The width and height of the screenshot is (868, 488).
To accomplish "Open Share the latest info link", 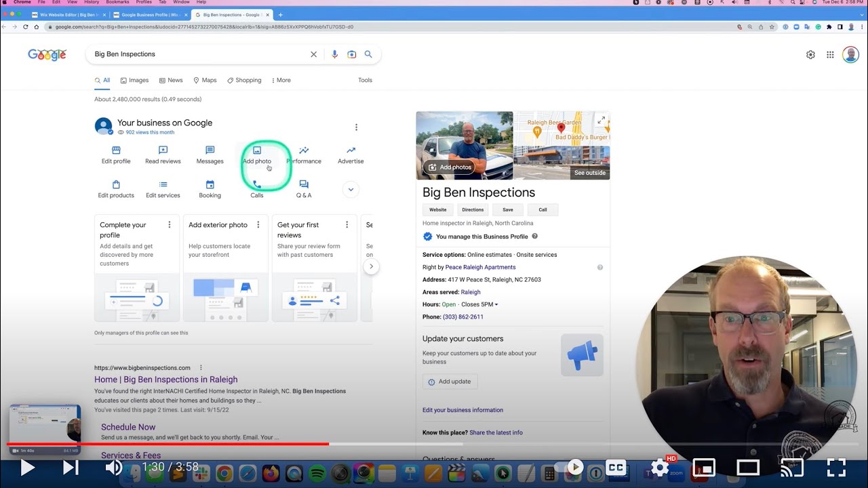I will (x=496, y=432).
